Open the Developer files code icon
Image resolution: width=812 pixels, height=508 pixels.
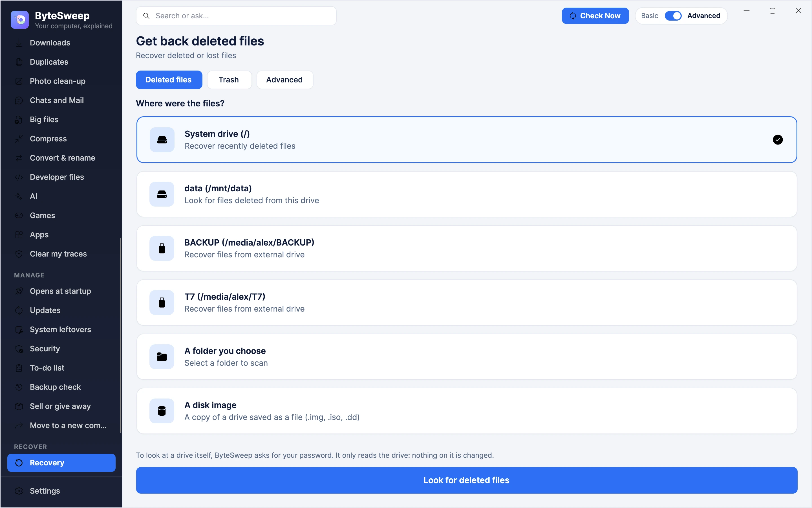pos(19,177)
